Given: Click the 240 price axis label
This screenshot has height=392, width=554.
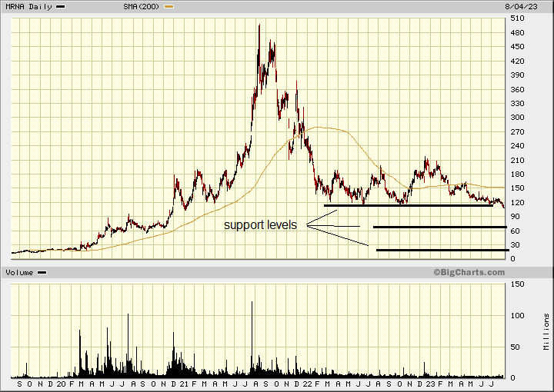Looking at the screenshot, I should click(x=517, y=146).
